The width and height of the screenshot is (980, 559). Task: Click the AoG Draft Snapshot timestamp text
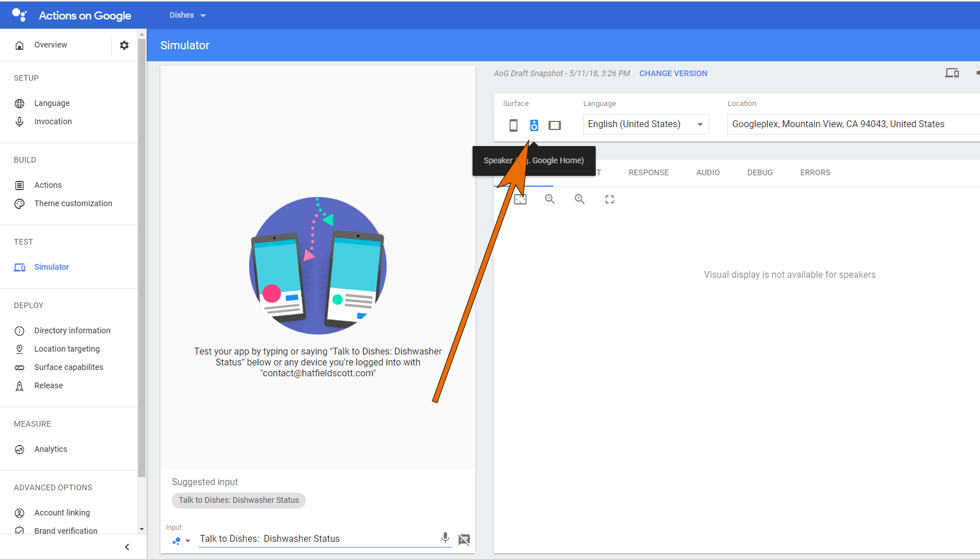click(x=561, y=73)
